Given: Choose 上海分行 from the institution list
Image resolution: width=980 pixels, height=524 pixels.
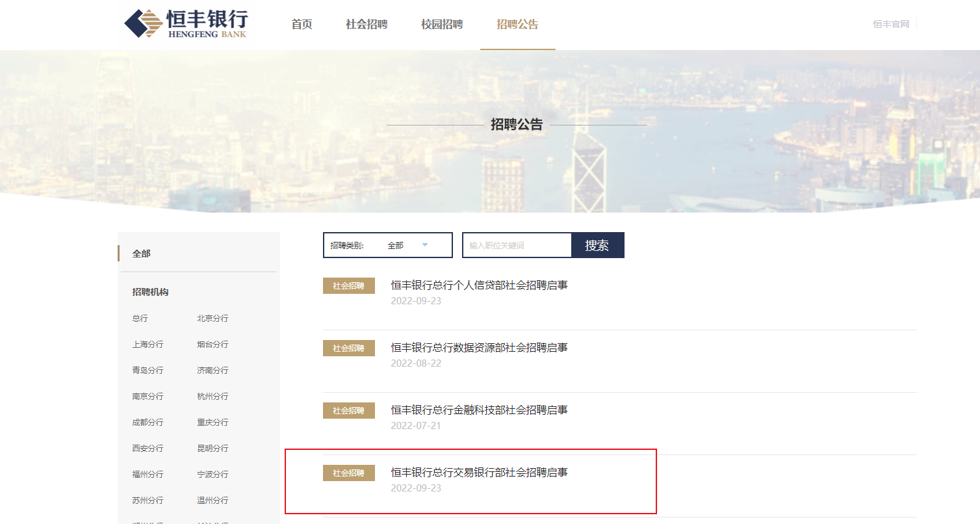Looking at the screenshot, I should pyautogui.click(x=148, y=345).
